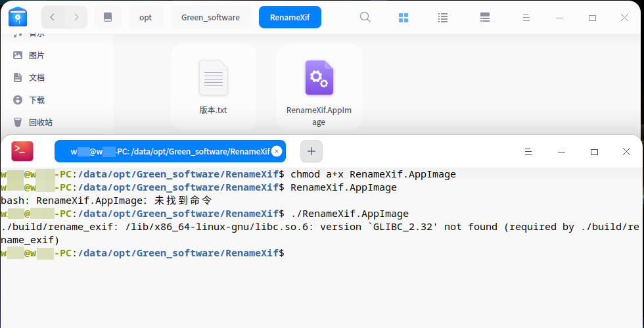The width and height of the screenshot is (644, 328).
Task: Switch to list view
Action: click(443, 18)
